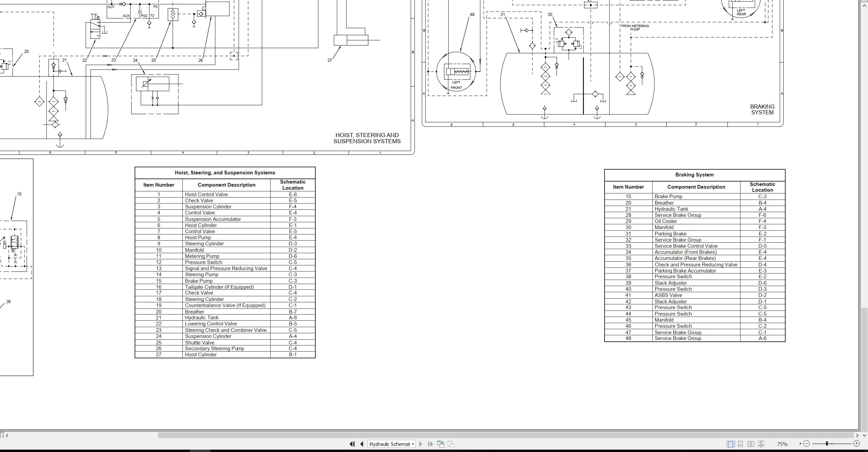Go to the next page
Viewport: 868px width, 452px height.
421,444
